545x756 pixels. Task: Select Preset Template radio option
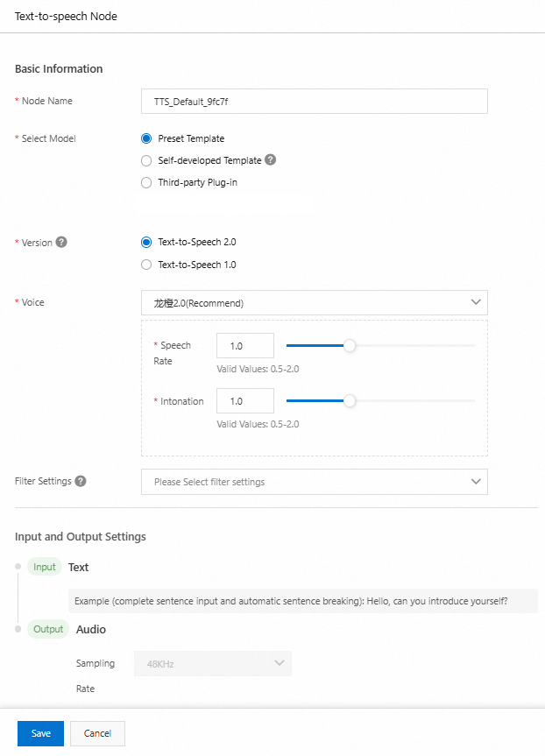click(x=146, y=138)
